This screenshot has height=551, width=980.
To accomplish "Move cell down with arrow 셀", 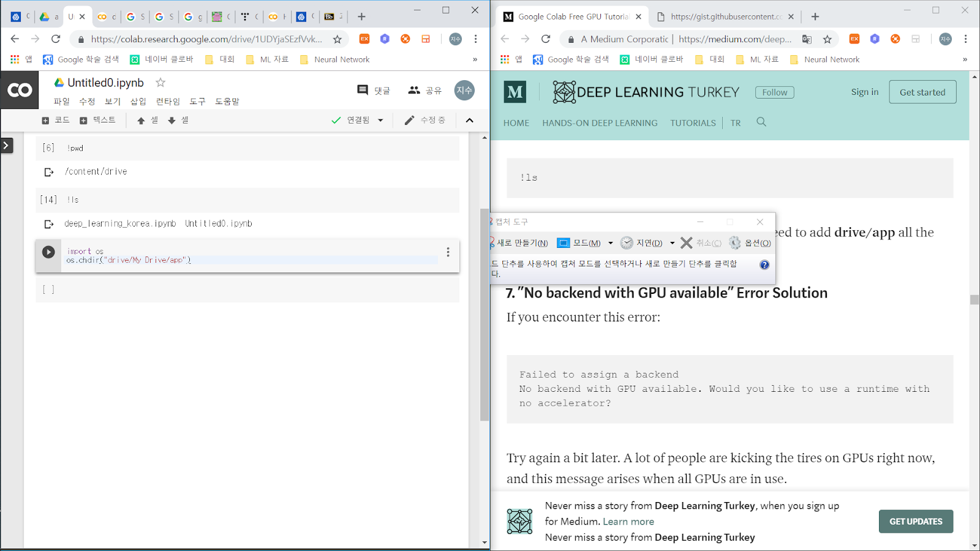I will (x=178, y=120).
